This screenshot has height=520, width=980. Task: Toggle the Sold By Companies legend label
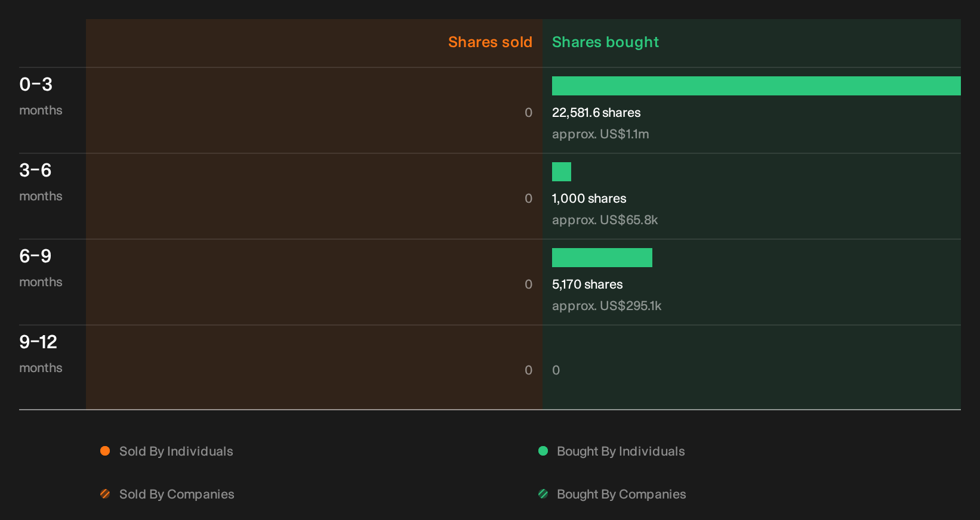pos(177,494)
